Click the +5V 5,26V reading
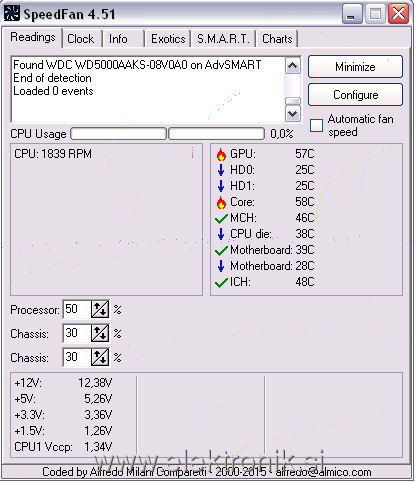Viewport: 417px width, 482px height. [x=63, y=399]
